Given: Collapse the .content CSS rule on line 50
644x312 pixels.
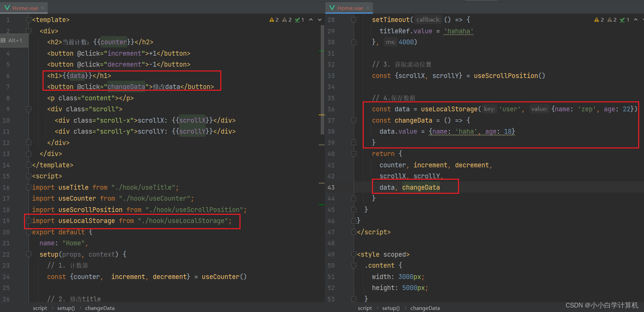Looking at the screenshot, I should pos(354,266).
